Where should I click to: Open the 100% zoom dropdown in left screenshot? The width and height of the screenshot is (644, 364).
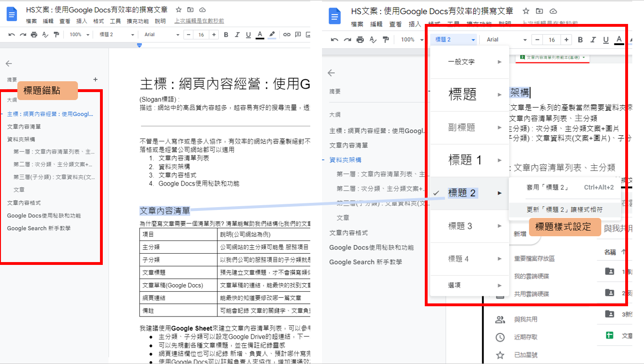pyautogui.click(x=78, y=35)
